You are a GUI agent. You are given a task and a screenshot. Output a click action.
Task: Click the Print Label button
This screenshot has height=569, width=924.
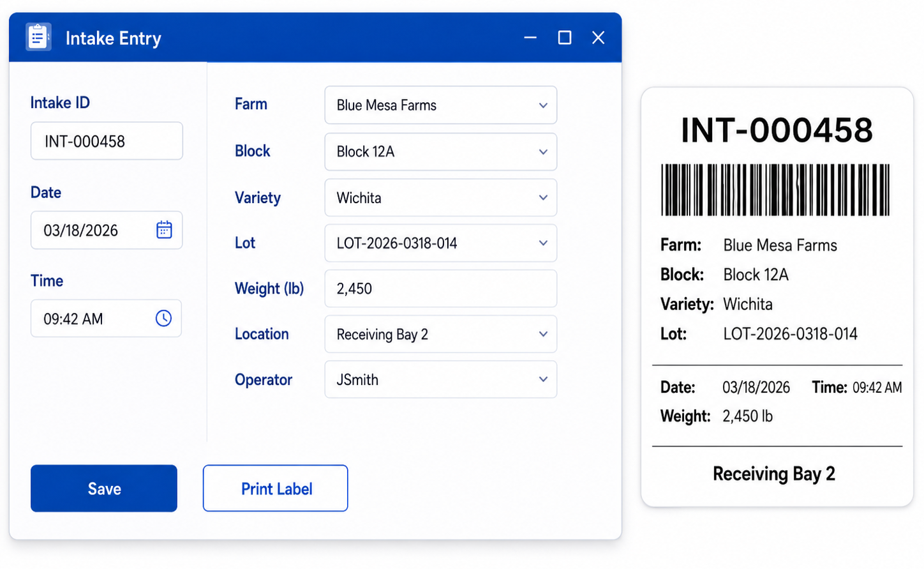(x=276, y=489)
